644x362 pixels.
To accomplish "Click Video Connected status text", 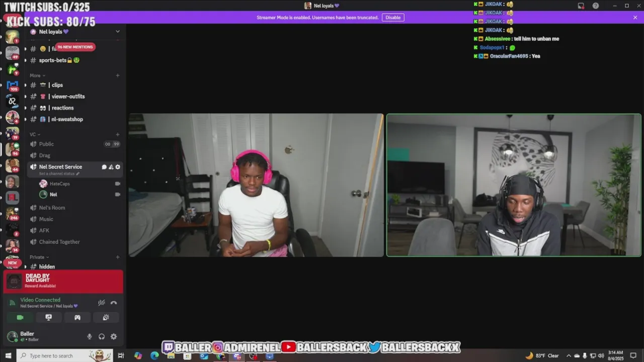I will pyautogui.click(x=40, y=300).
